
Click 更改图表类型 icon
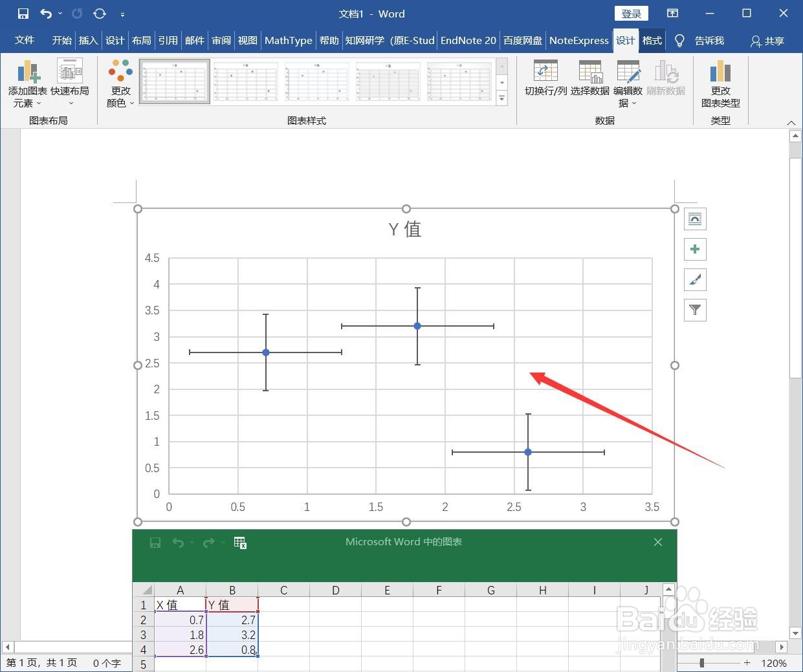[x=720, y=84]
